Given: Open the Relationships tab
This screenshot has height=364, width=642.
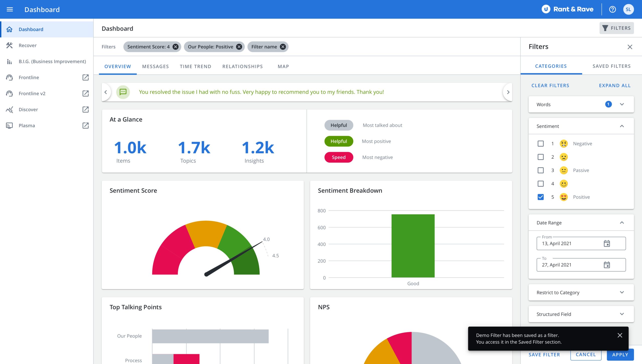Looking at the screenshot, I should point(243,66).
